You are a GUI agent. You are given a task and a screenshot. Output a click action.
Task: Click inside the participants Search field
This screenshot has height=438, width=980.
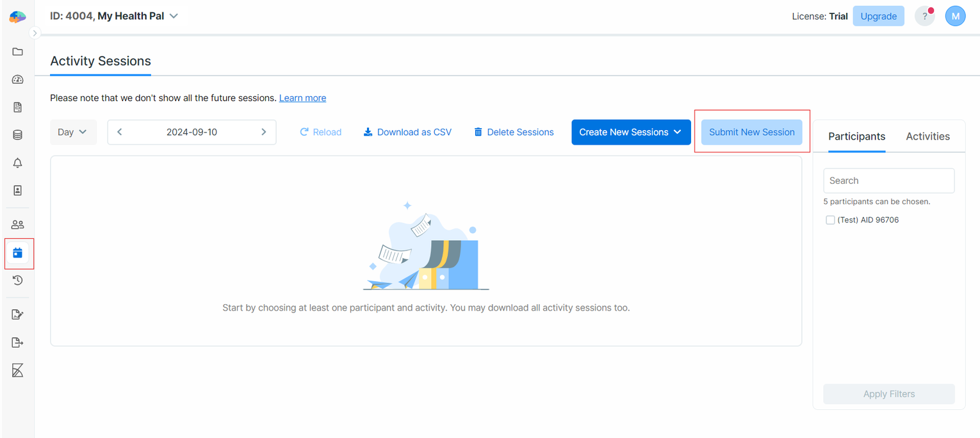tap(888, 180)
